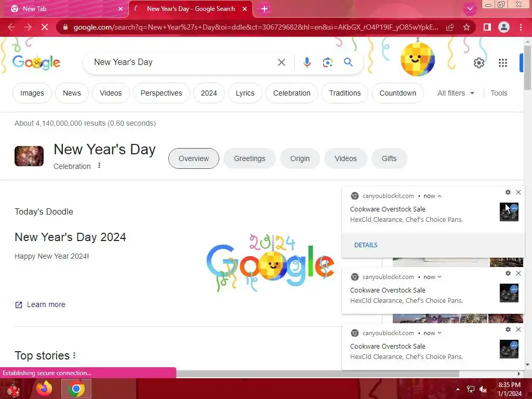Open the Learn more doodle link
Viewport: 532px width, 399px height.
click(40, 304)
